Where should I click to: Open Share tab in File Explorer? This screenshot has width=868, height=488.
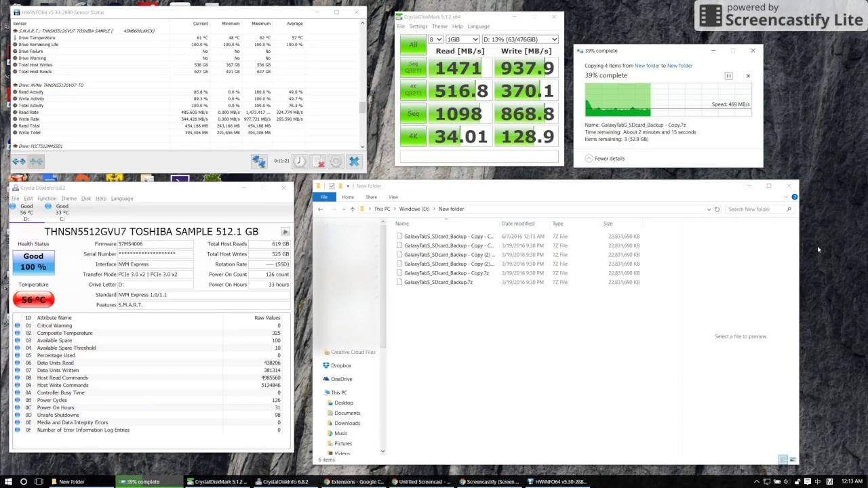point(371,197)
